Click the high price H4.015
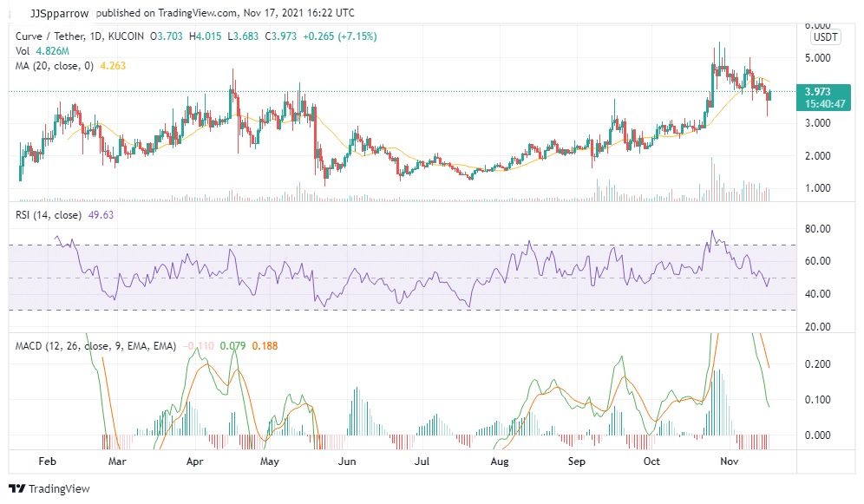The image size is (864, 504). 205,36
